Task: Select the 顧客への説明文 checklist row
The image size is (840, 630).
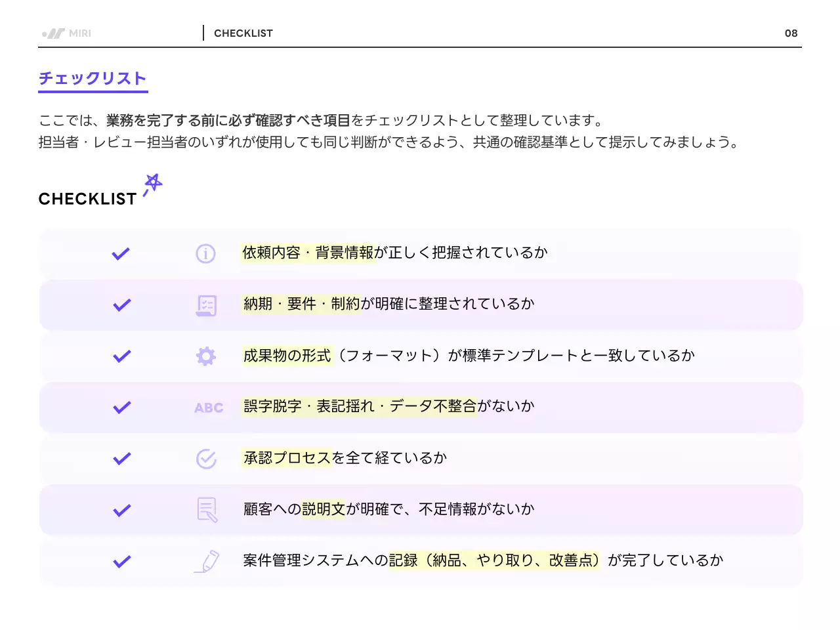Action: 420,509
